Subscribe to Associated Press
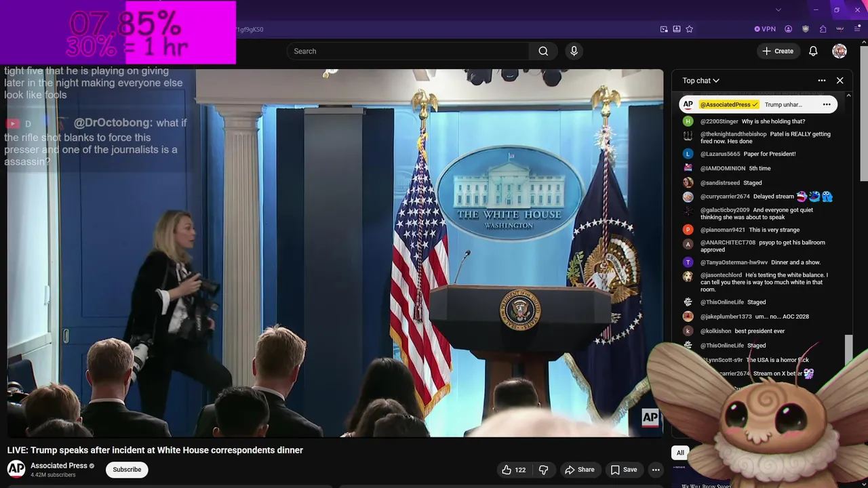The height and width of the screenshot is (488, 868). [127, 470]
